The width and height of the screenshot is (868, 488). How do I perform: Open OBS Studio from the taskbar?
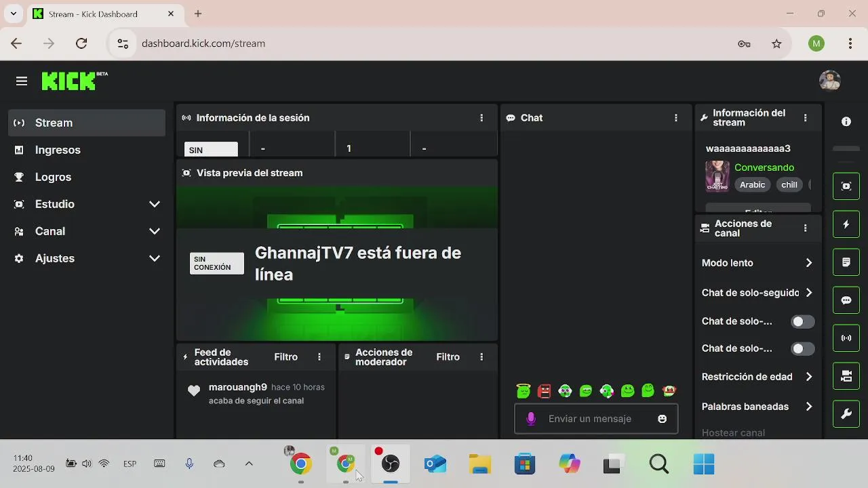[x=390, y=464]
